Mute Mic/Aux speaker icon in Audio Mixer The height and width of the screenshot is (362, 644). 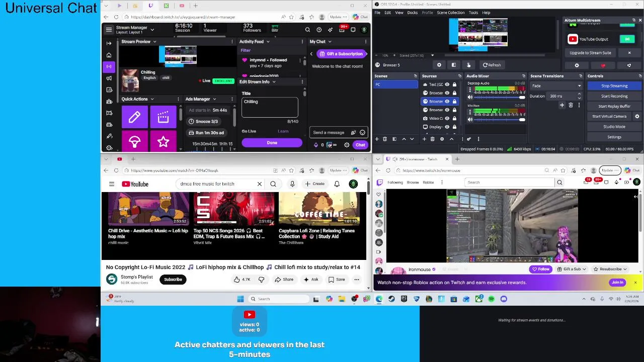click(x=470, y=120)
